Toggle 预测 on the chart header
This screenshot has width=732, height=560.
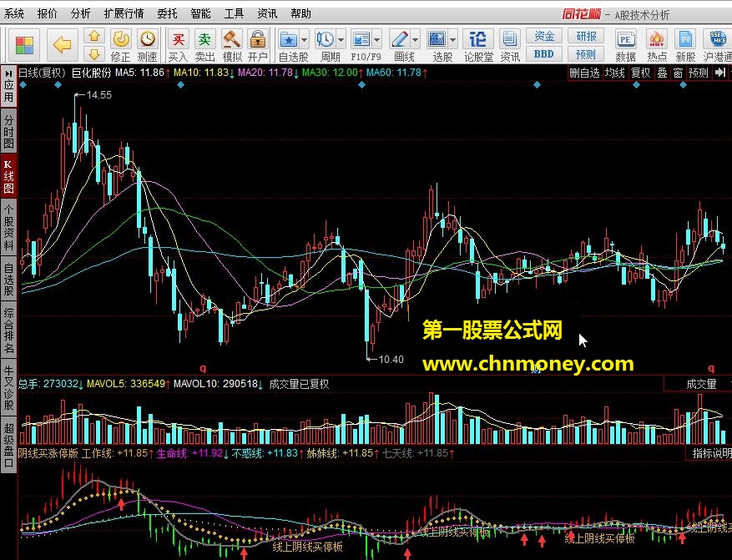tap(699, 73)
